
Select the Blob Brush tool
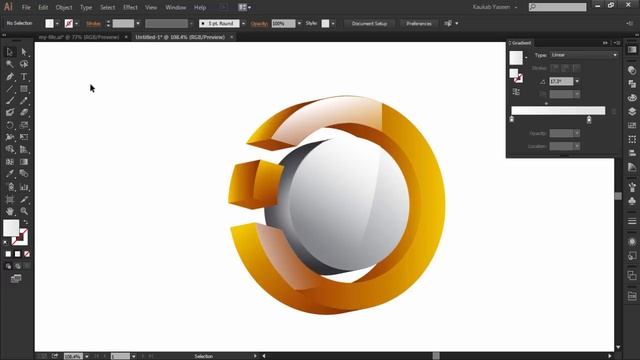click(x=10, y=113)
